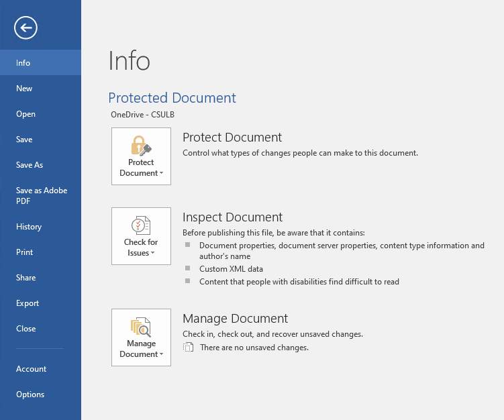Screen dimensions: 504x420
Task: Open the Export page
Action: coord(40,303)
